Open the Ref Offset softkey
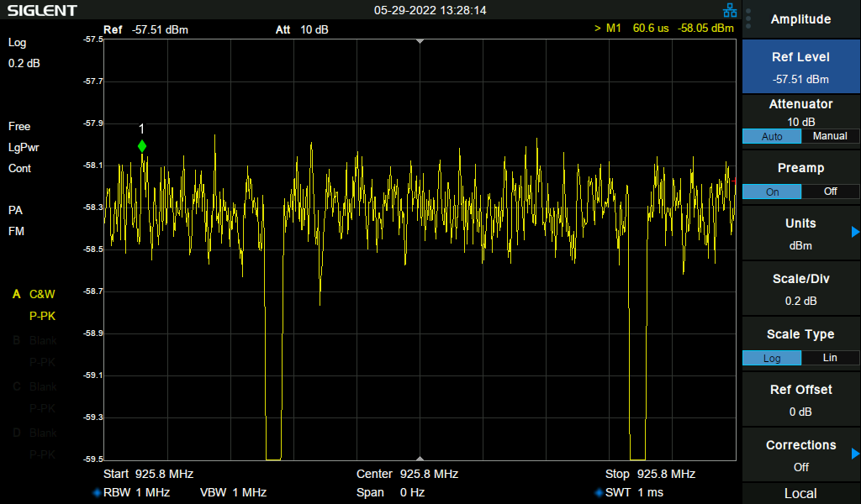Screen dimensions: 861x504 [800, 400]
